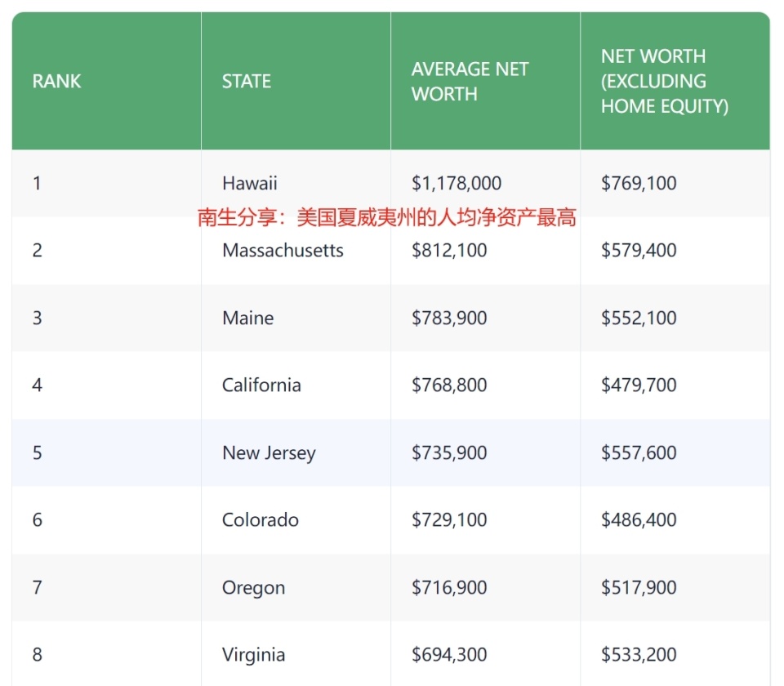Click the RANK column header

click(x=57, y=82)
